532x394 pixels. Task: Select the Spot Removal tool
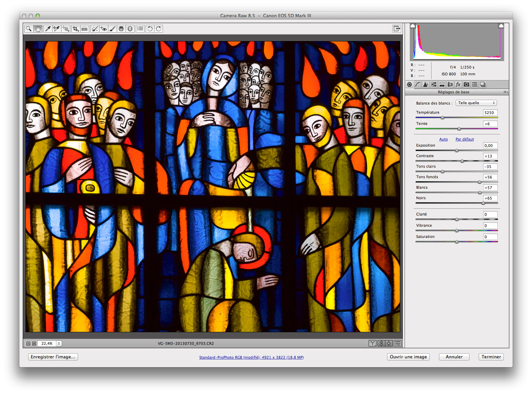(95, 29)
